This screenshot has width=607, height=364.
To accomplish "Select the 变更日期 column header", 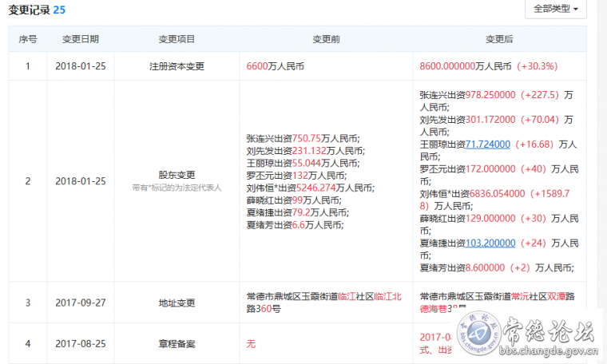I will click(x=81, y=38).
